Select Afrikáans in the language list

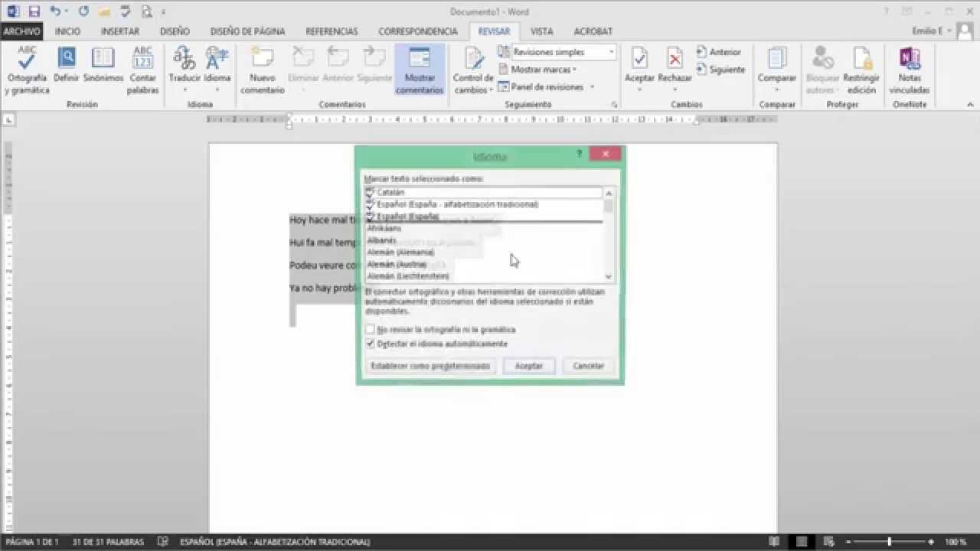[484, 228]
